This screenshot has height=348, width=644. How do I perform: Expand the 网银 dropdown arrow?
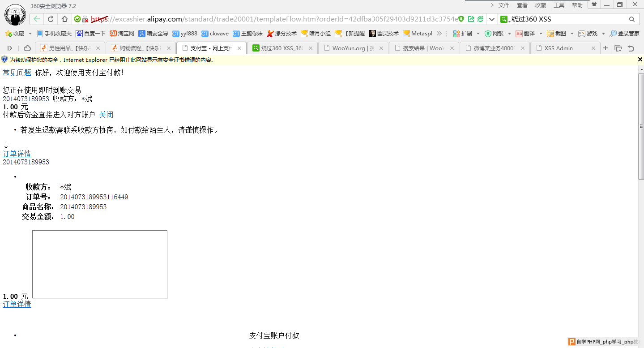pos(509,34)
